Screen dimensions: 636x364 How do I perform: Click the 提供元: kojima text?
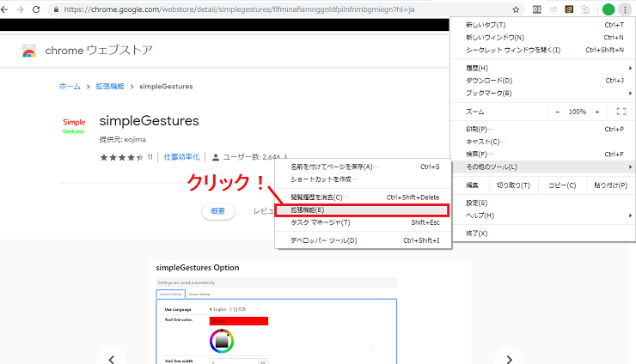click(123, 140)
